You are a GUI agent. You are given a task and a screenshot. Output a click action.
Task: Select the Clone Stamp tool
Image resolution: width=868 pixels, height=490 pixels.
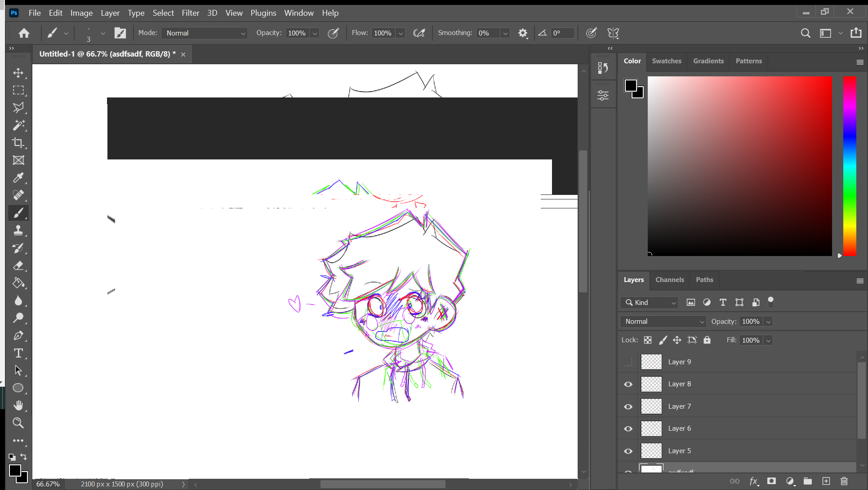click(x=18, y=230)
